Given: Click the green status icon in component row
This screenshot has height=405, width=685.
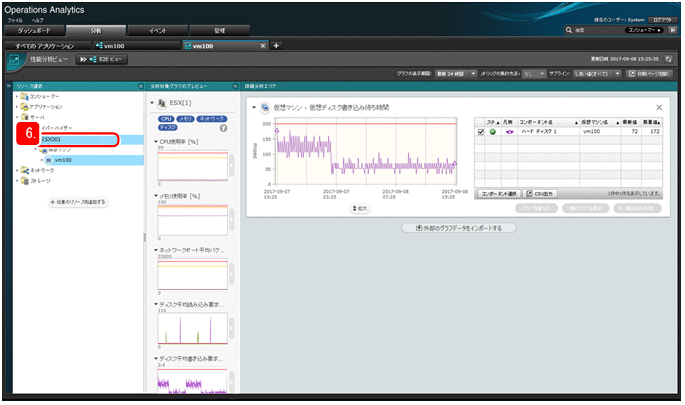Looking at the screenshot, I should (492, 131).
